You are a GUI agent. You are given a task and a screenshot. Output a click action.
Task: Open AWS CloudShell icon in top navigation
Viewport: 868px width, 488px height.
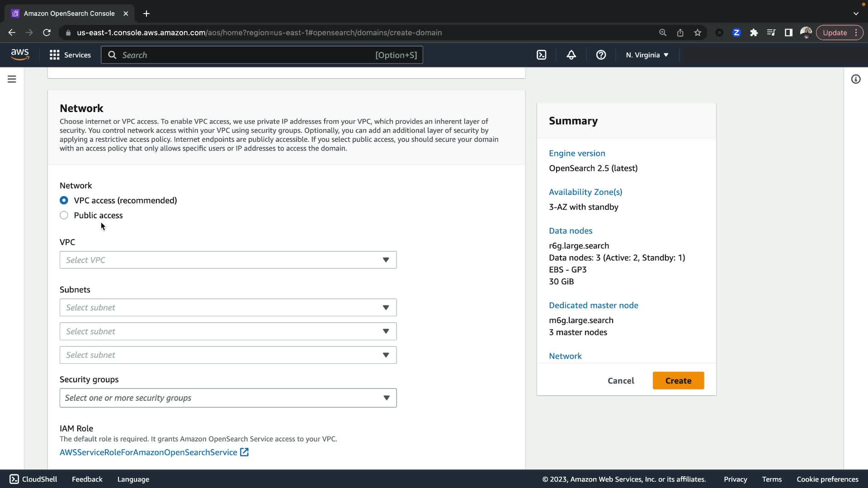pos(541,55)
